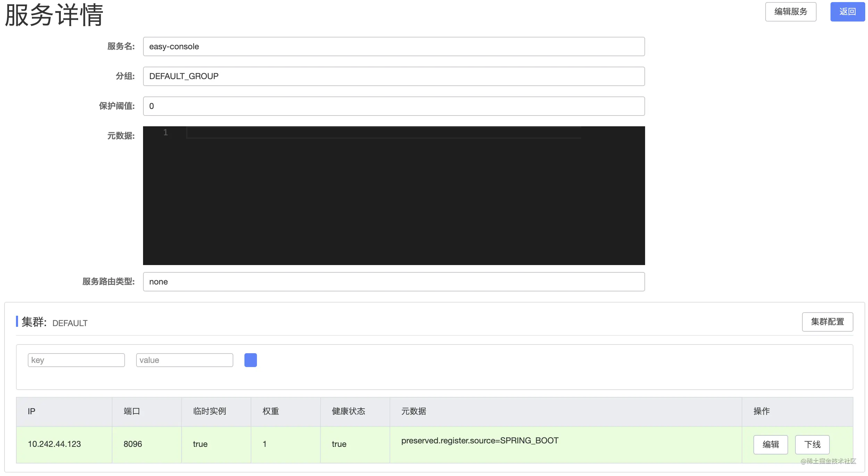Click the 服务路由类型 field showing none
Viewport: 868px width, 476px height.
pos(393,282)
